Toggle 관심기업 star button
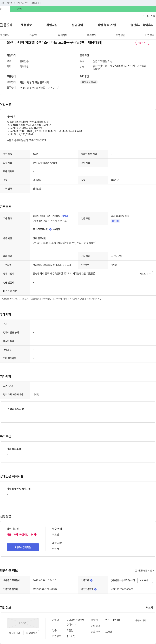The image size is (156, 644). coord(14,633)
